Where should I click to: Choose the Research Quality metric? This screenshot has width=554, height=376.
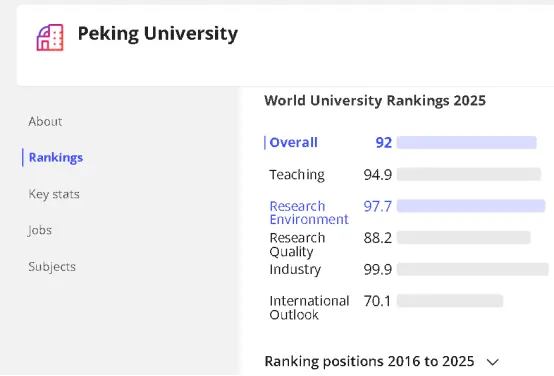297,245
